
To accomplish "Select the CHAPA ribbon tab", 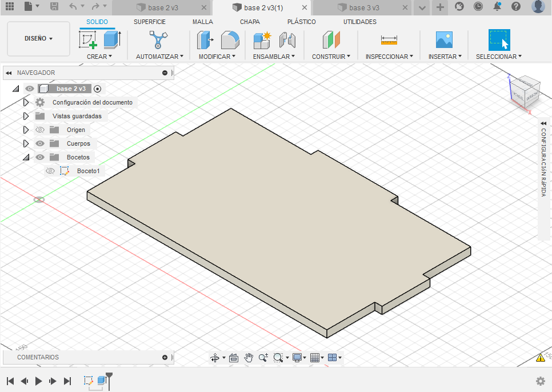I will pos(250,22).
